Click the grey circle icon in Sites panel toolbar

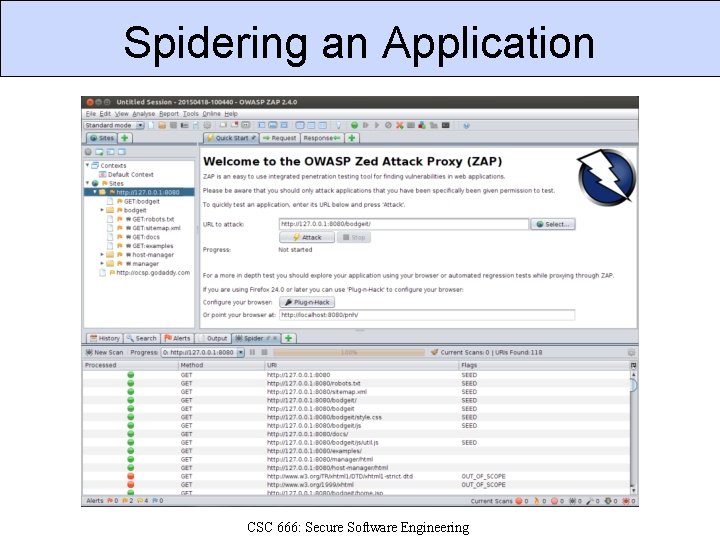pyautogui.click(x=88, y=152)
